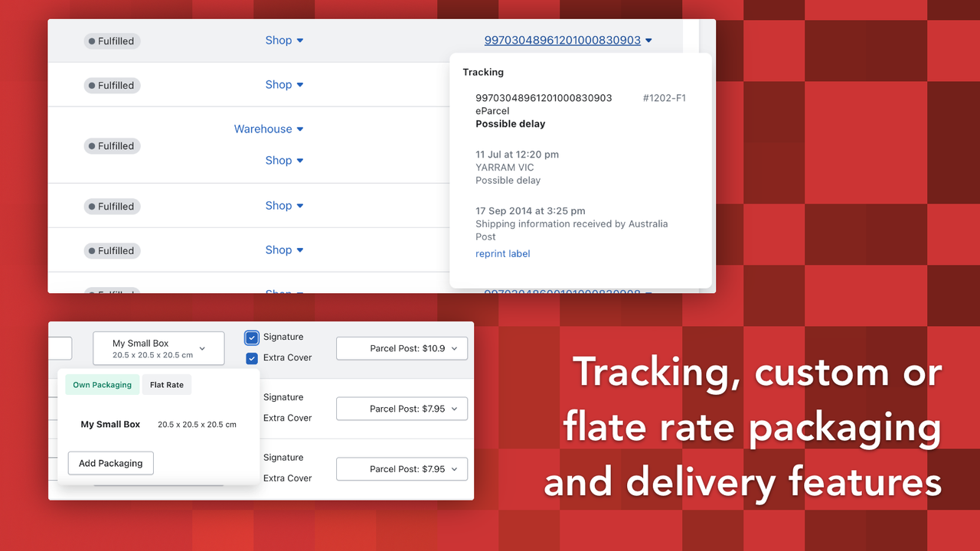Open the Parcel Post: $10.9 rate dropdown
The image size is (980, 551).
pos(401,348)
